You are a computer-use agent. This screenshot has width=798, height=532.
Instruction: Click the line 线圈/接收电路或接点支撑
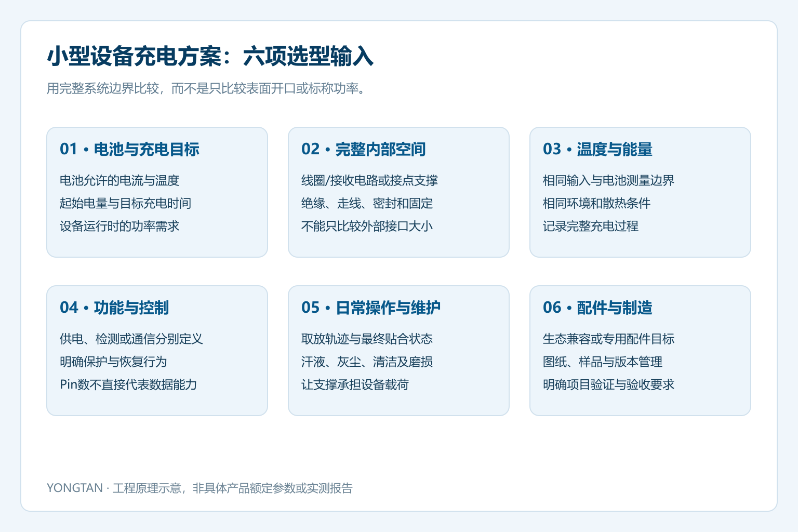[x=369, y=181]
